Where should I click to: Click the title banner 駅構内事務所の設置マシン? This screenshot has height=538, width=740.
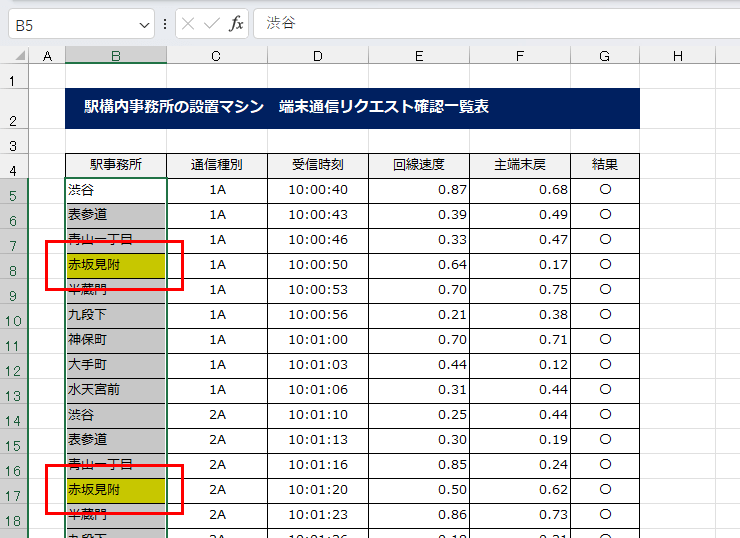(352, 108)
